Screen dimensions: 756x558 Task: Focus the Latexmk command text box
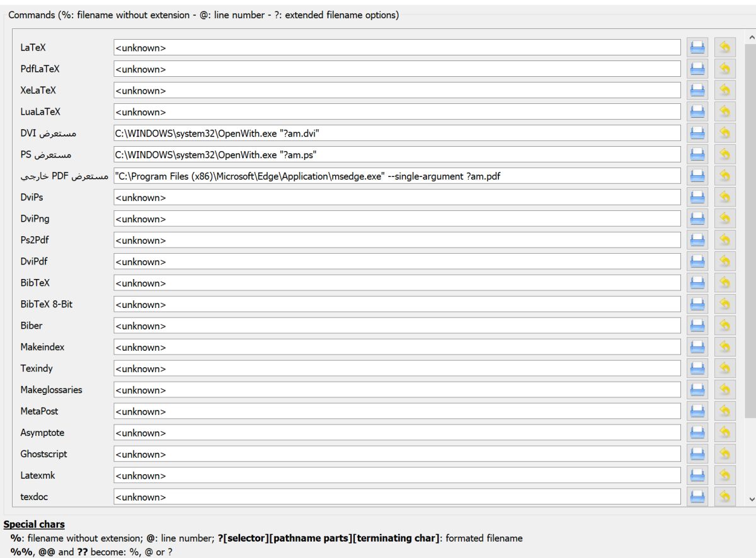click(398, 475)
